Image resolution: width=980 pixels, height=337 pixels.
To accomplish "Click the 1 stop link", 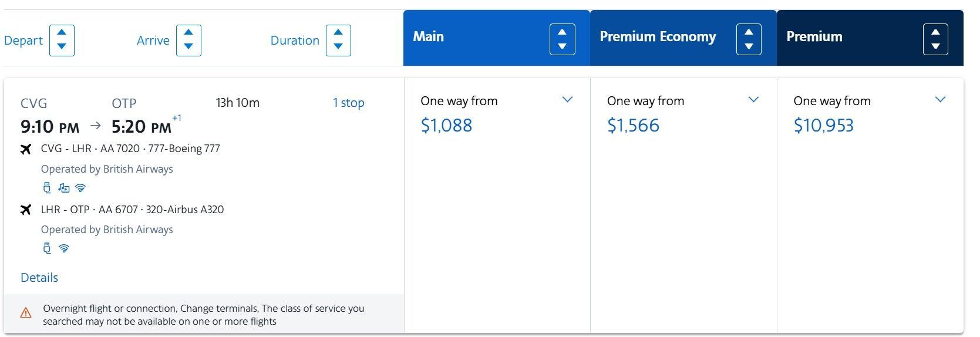I will [x=349, y=103].
